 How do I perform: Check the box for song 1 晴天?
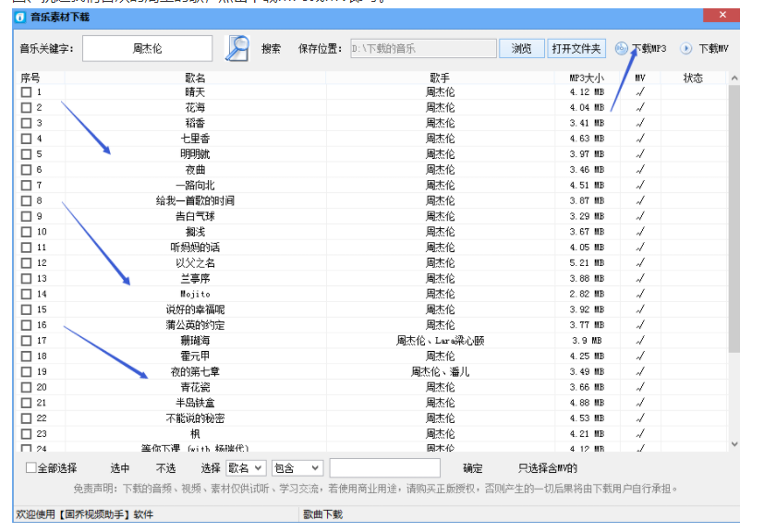pos(27,92)
